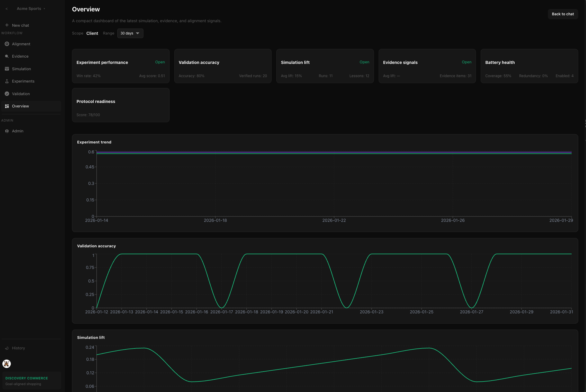Click the History clock icon
Screen dimensions: 586x392
click(x=7, y=348)
